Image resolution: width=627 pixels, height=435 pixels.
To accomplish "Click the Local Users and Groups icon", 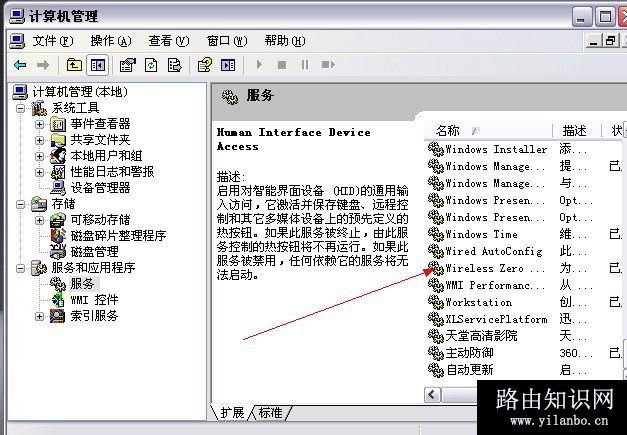I will (58, 156).
